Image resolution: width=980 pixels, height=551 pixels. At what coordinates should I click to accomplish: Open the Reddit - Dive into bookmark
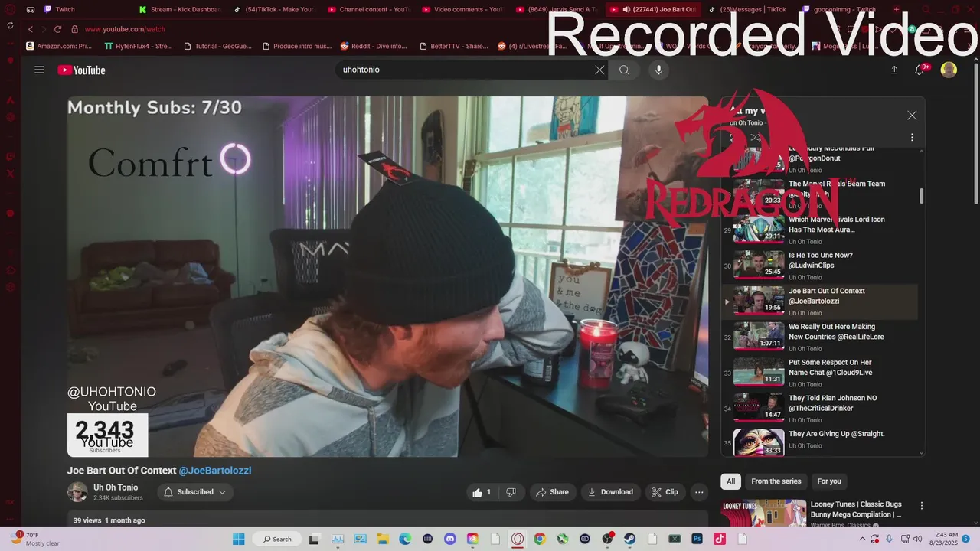point(374,46)
